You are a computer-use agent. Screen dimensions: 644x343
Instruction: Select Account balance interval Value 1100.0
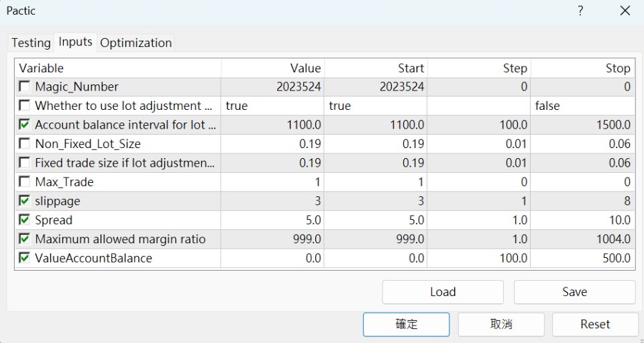tap(273, 125)
